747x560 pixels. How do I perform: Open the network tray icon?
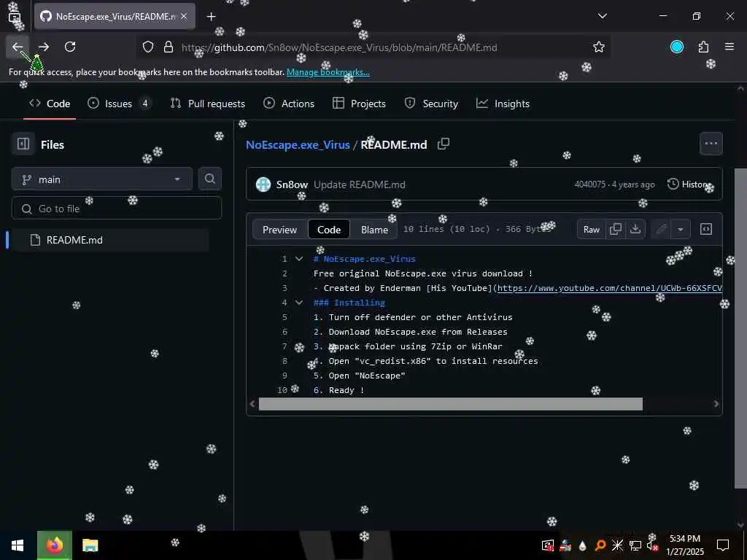click(635, 545)
